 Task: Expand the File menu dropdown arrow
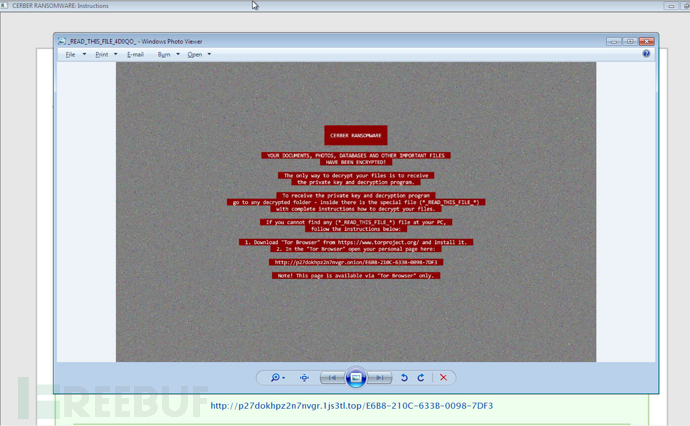[x=84, y=54]
